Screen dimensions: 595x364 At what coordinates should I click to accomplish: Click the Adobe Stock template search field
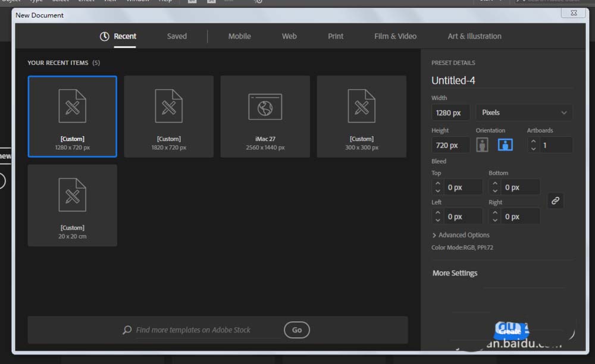[207, 330]
